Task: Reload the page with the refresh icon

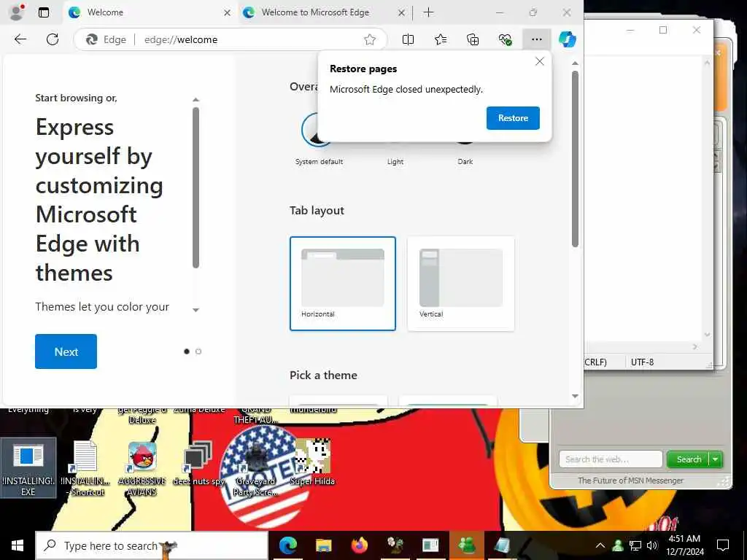Action: pos(53,39)
